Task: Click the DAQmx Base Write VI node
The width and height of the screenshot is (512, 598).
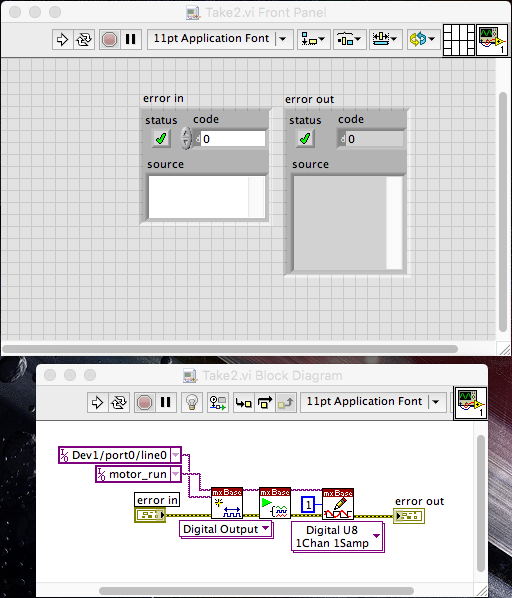Action: pyautogui.click(x=338, y=504)
